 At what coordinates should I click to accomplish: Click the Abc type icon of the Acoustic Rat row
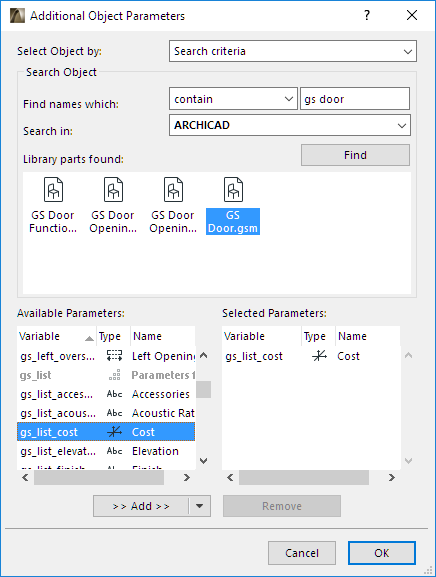(114, 413)
